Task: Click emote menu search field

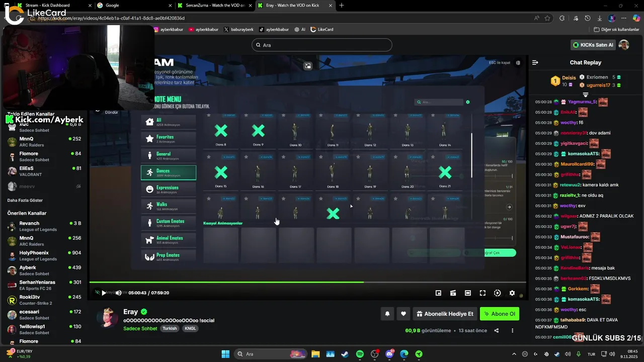Action: [x=439, y=102]
